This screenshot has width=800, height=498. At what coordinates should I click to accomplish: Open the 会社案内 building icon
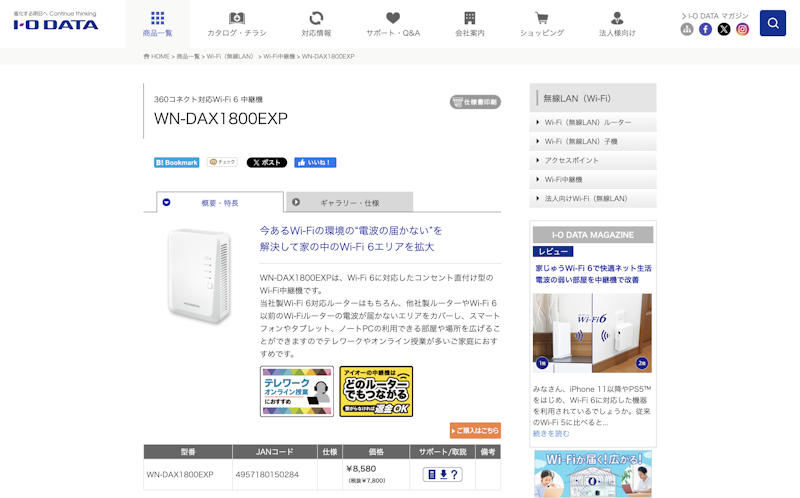pos(469,18)
